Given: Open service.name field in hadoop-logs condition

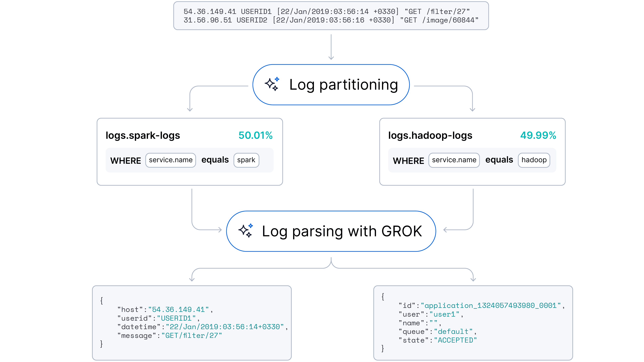Looking at the screenshot, I should tap(454, 160).
